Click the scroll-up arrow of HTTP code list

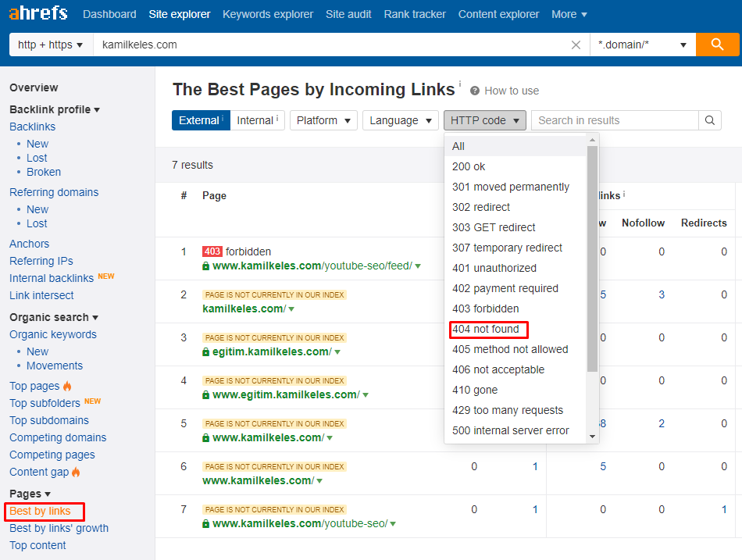tap(592, 140)
